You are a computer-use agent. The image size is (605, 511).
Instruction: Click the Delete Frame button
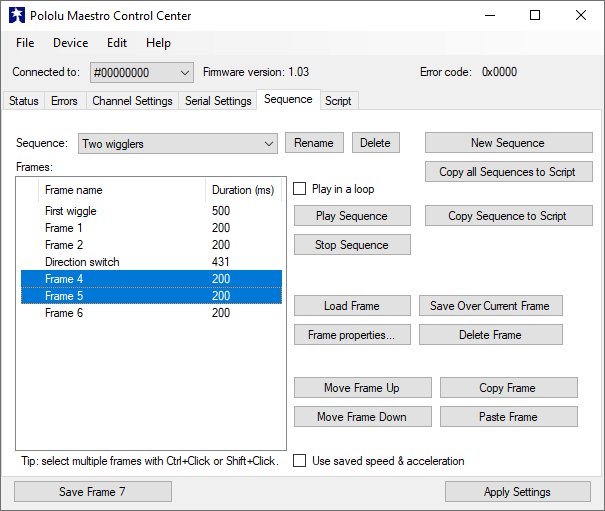(490, 335)
